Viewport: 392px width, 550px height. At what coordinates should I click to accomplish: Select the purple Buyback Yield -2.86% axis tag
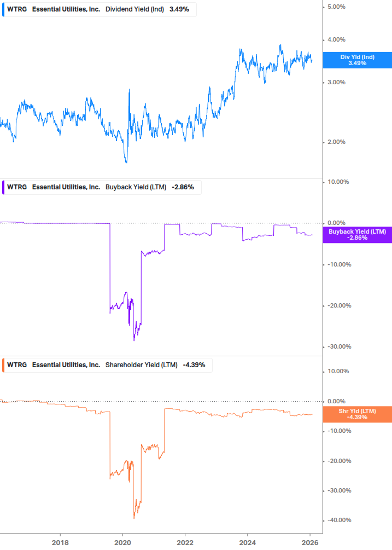(357, 235)
